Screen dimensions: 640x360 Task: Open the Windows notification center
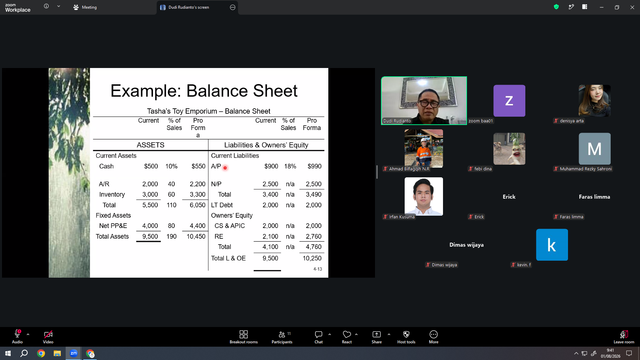coord(629,353)
